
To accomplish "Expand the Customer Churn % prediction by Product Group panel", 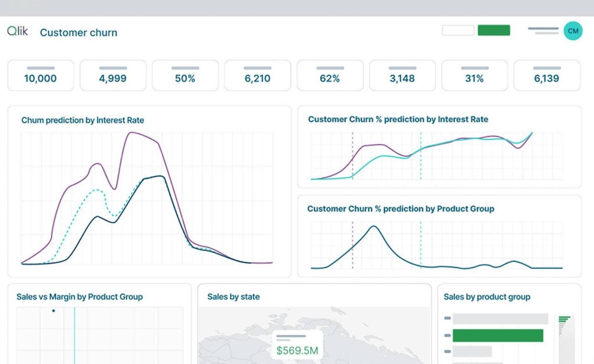I will click(x=400, y=209).
